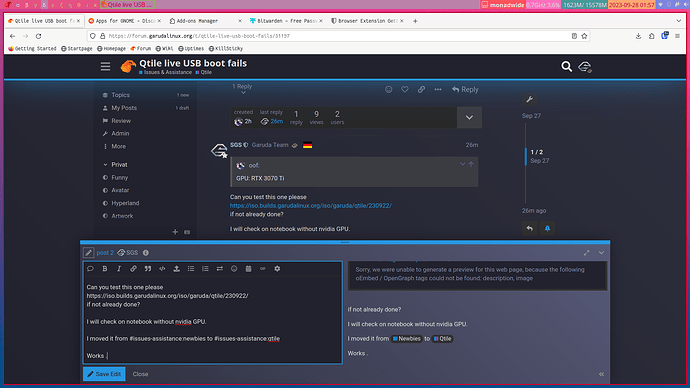Viewport: 690px width, 388px height.
Task: Open the iso.builds.garudalinux.org link in the post
Action: point(311,205)
